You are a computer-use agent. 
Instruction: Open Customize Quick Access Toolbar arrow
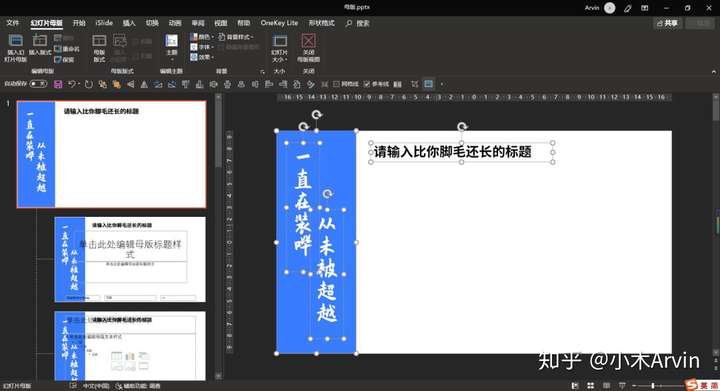[442, 84]
